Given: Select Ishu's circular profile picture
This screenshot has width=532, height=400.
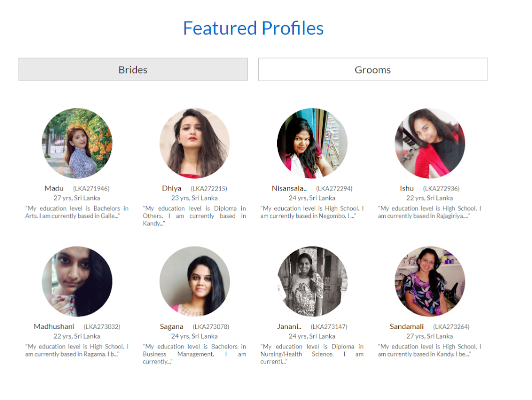Looking at the screenshot, I should coord(430,143).
